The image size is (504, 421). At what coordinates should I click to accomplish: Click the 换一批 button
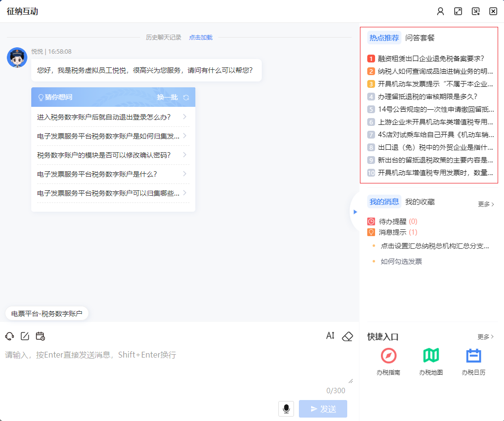point(167,97)
